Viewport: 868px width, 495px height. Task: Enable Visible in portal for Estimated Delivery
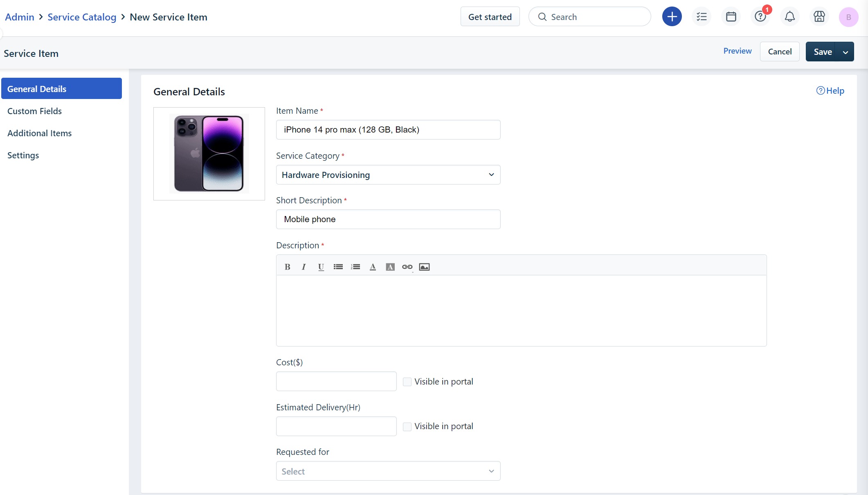point(407,427)
